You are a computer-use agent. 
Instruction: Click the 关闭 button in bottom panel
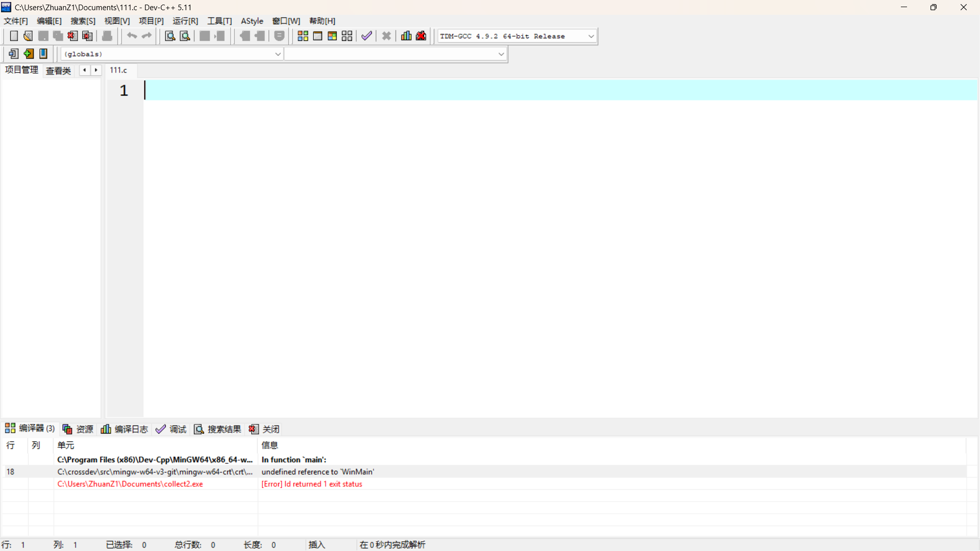264,429
